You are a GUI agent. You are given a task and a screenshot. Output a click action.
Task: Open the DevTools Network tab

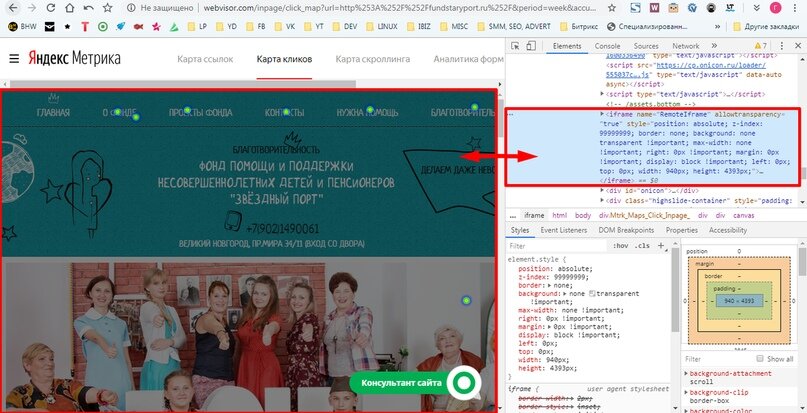(x=686, y=46)
